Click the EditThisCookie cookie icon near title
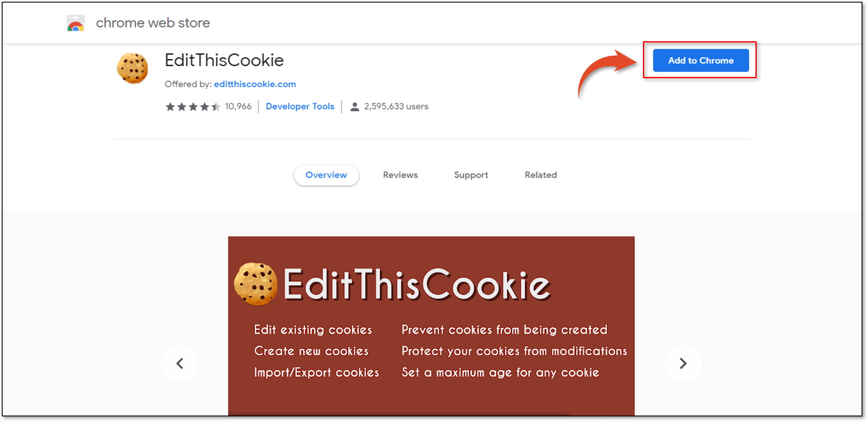 pyautogui.click(x=133, y=68)
